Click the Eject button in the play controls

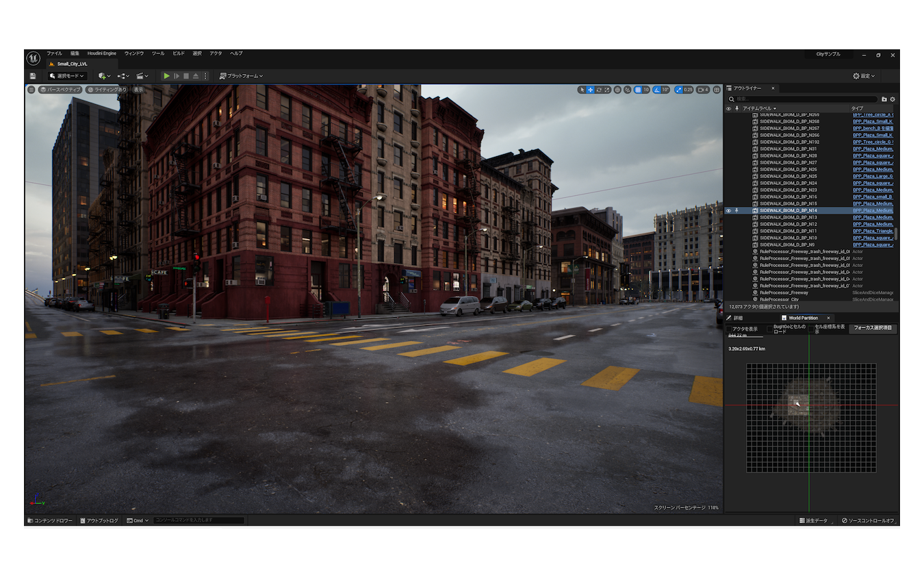(196, 76)
